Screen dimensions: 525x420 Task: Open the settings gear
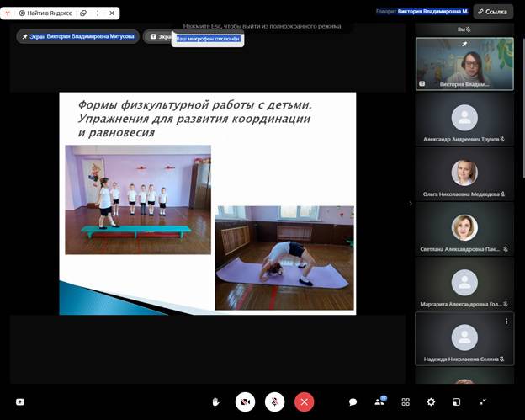[431, 401]
